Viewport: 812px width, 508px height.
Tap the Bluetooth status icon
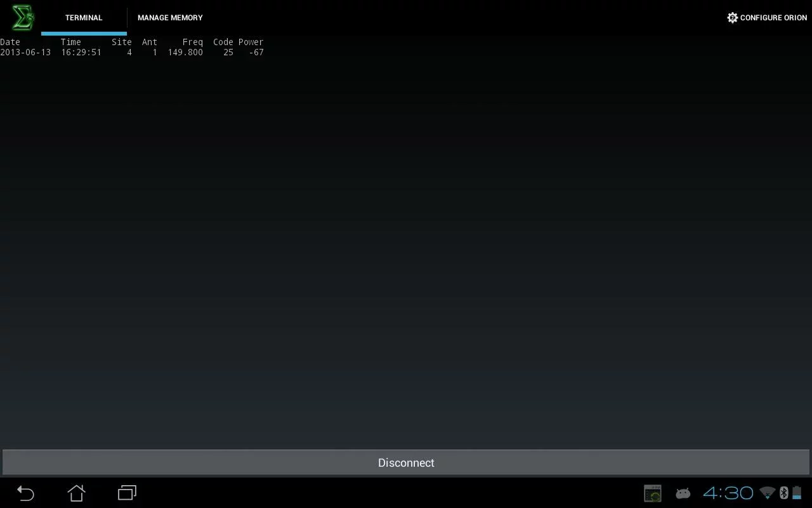coord(783,493)
